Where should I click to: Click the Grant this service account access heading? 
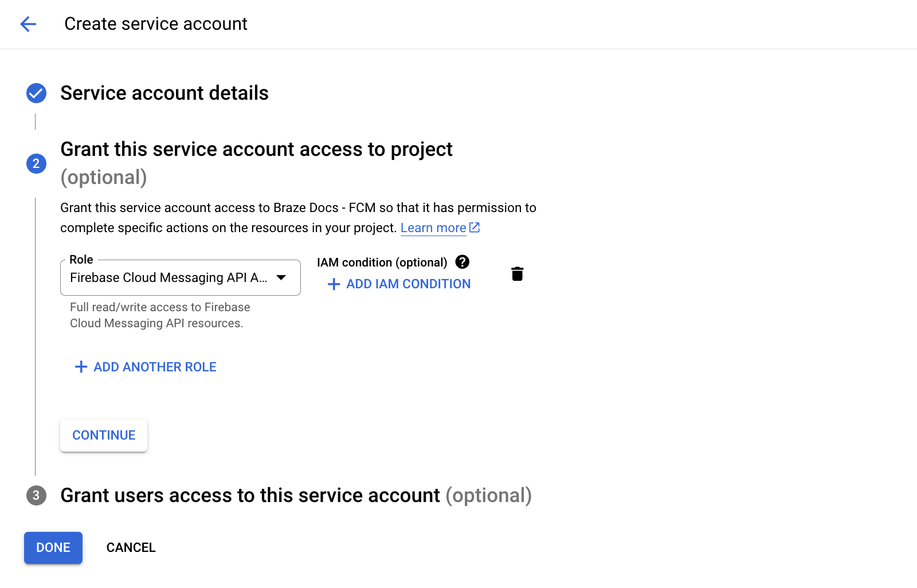(x=256, y=150)
